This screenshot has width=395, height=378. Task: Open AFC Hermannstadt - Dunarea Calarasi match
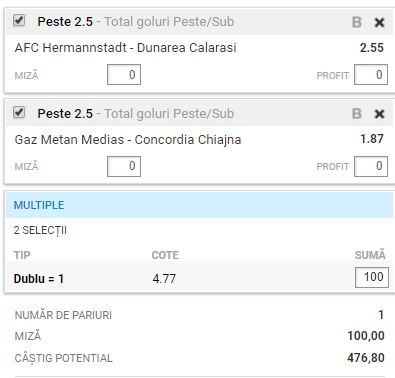pos(125,48)
